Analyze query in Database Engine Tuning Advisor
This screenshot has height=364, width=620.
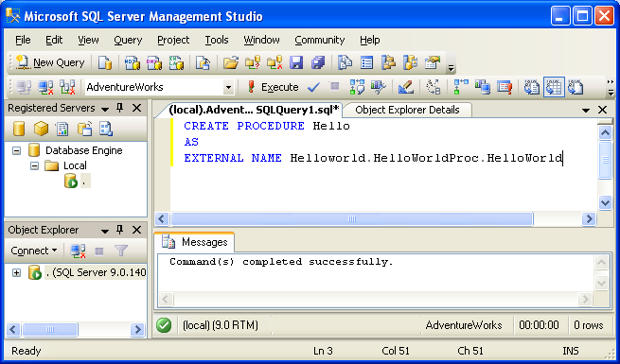pos(379,87)
